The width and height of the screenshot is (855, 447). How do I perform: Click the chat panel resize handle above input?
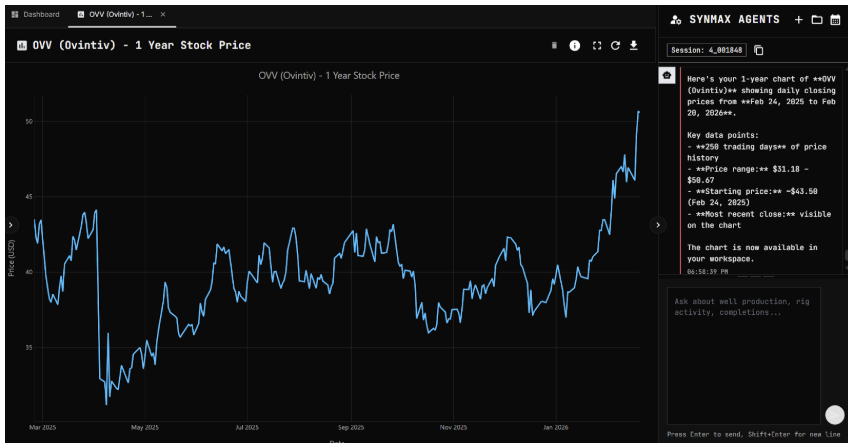pyautogui.click(x=755, y=276)
